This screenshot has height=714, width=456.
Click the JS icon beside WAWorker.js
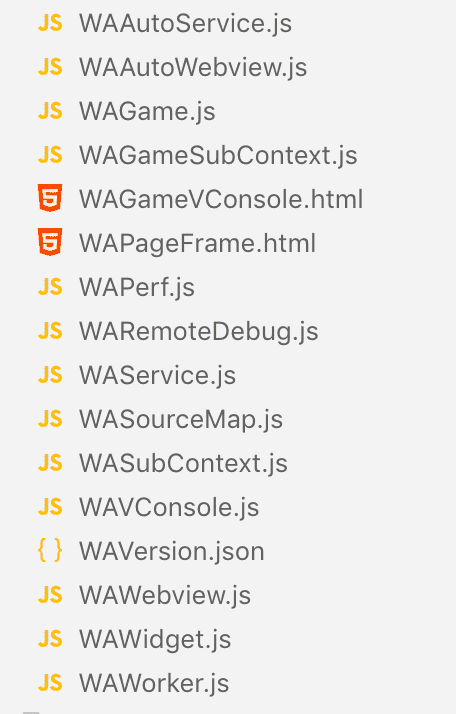pyautogui.click(x=50, y=683)
